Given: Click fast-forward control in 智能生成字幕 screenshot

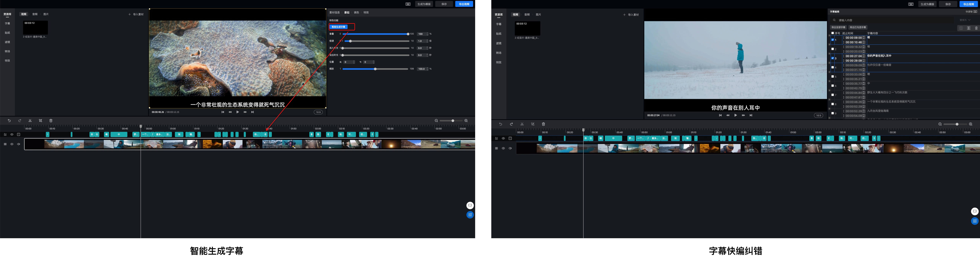Looking at the screenshot, I should coord(245,112).
